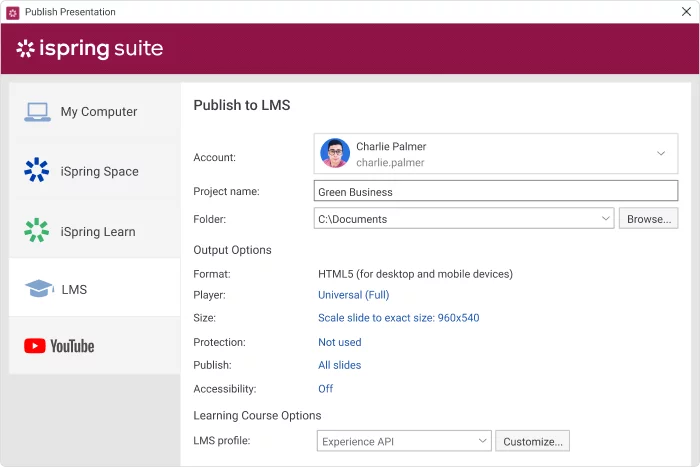Click the Publish Presentation title bar app icon
Screen dimensions: 700x467
(x=13, y=13)
